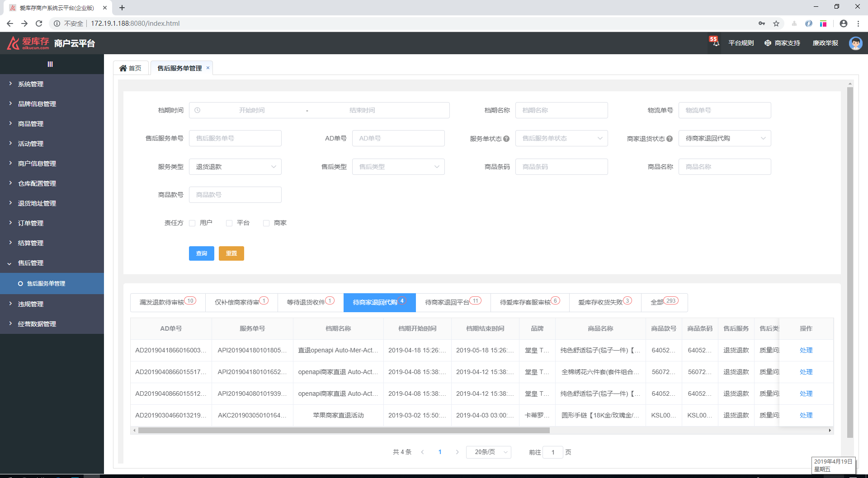Click browser forward arrow
Viewport: 868px width, 478px height.
(x=24, y=23)
